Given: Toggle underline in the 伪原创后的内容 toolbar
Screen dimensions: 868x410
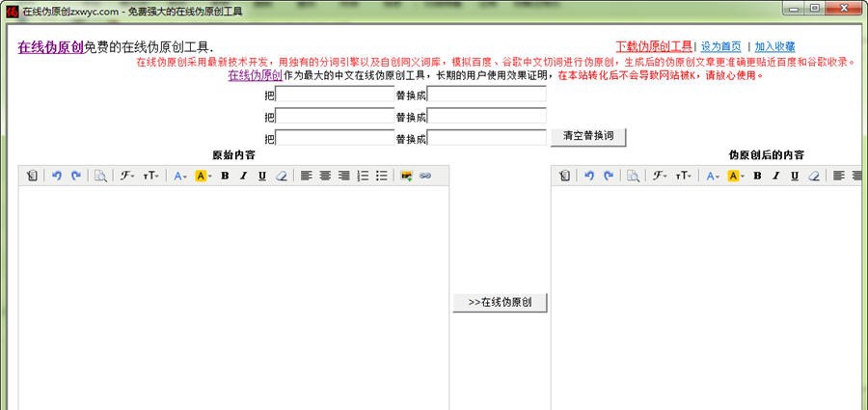Looking at the screenshot, I should pyautogui.click(x=795, y=176).
